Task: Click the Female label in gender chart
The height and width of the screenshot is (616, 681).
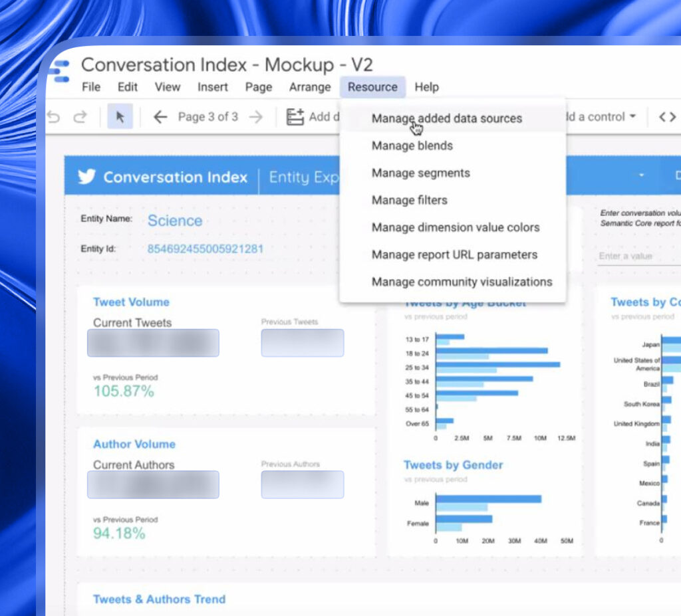Action: 418,523
